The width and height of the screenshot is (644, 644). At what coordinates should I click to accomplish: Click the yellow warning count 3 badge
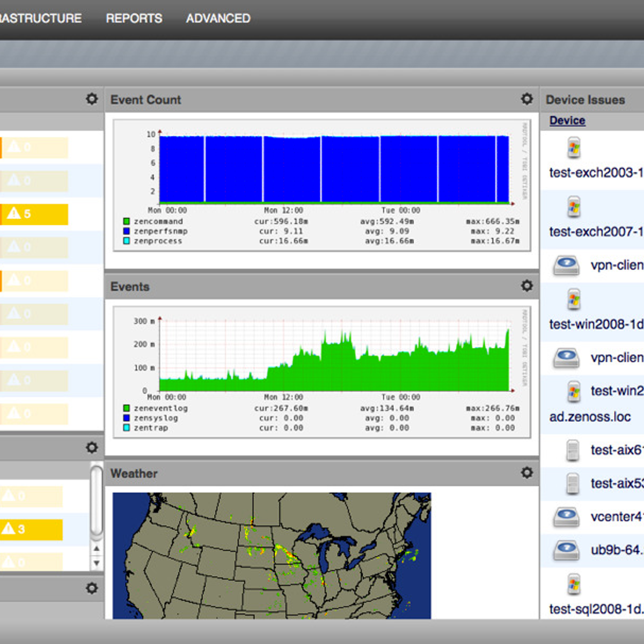31,529
